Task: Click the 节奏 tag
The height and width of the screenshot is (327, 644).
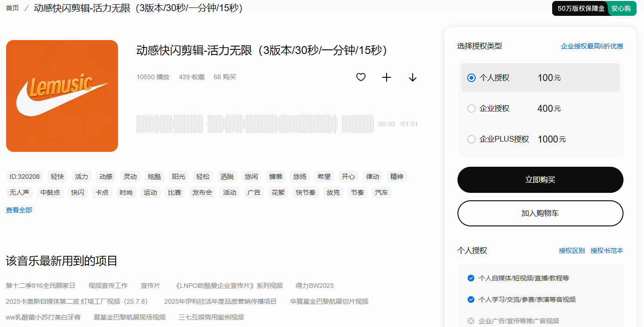Action: coord(358,192)
